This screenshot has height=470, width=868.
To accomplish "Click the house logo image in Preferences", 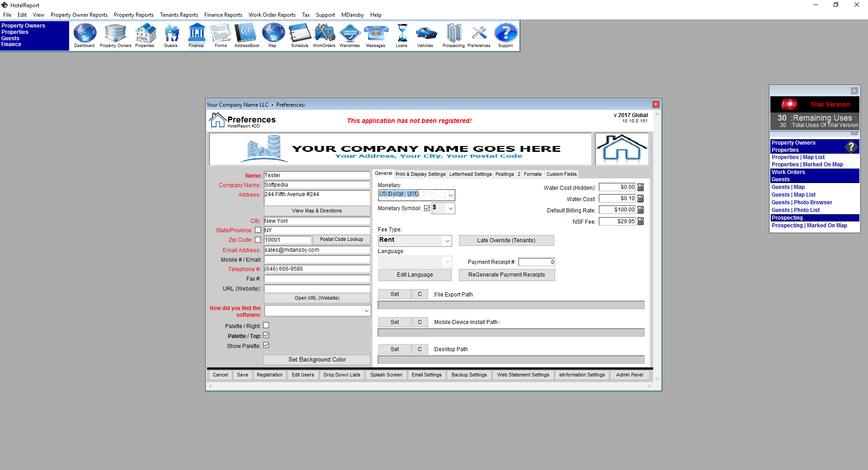I will click(x=622, y=149).
